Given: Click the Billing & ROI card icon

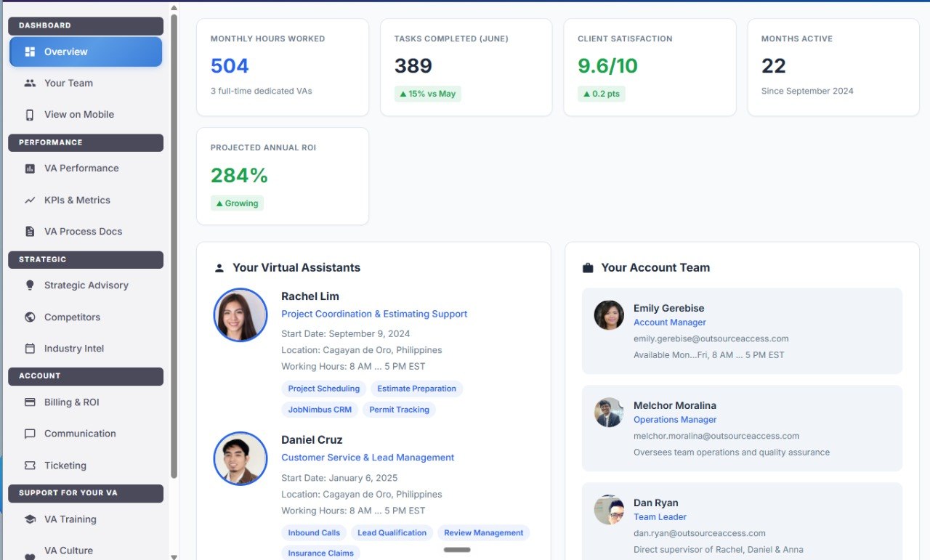Looking at the screenshot, I should click(x=30, y=402).
